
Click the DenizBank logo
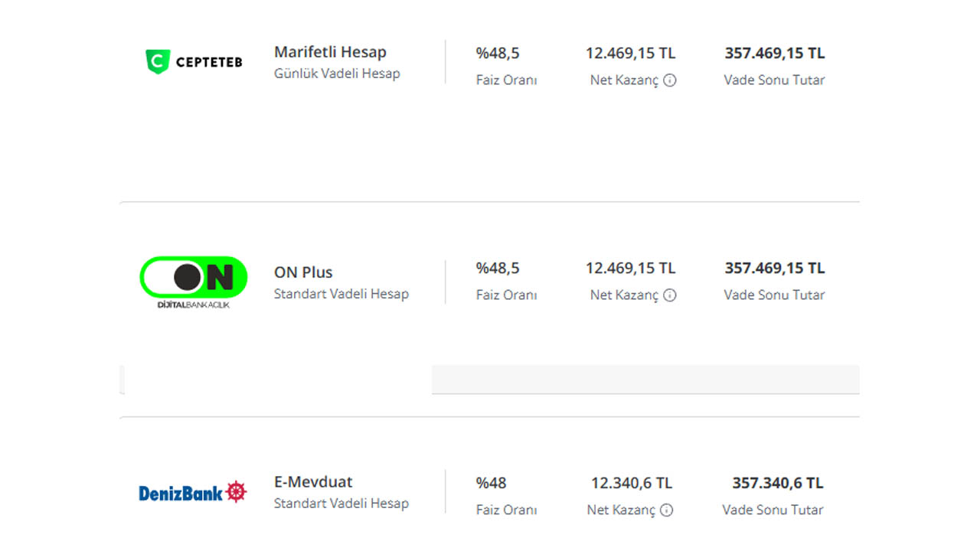coord(193,493)
